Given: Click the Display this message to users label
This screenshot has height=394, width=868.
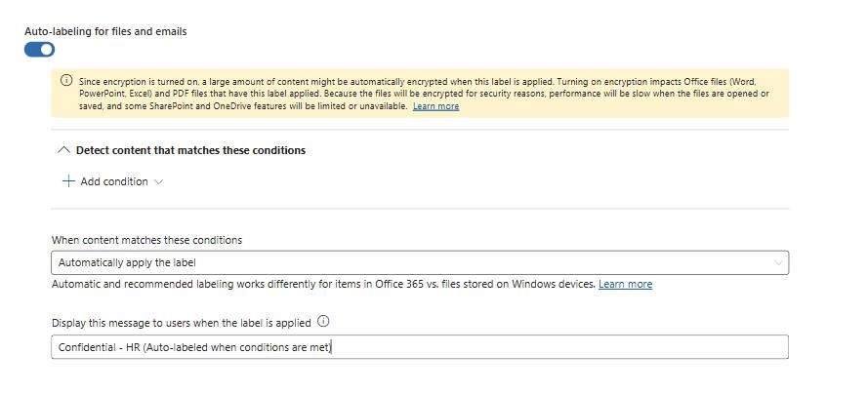Looking at the screenshot, I should point(181,323).
